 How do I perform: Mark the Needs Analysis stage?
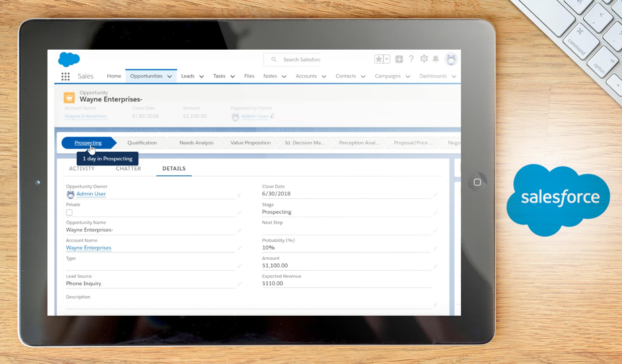196,143
